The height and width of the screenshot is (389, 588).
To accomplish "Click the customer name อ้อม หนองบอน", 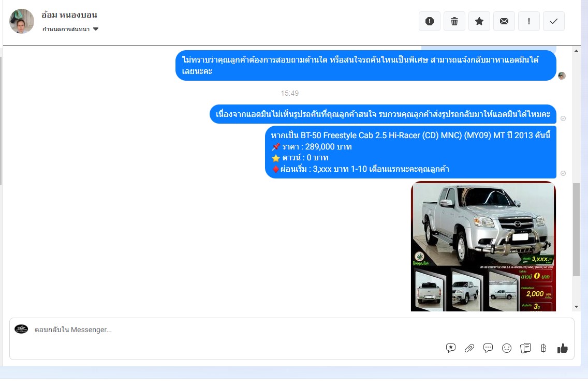I will coord(69,15).
